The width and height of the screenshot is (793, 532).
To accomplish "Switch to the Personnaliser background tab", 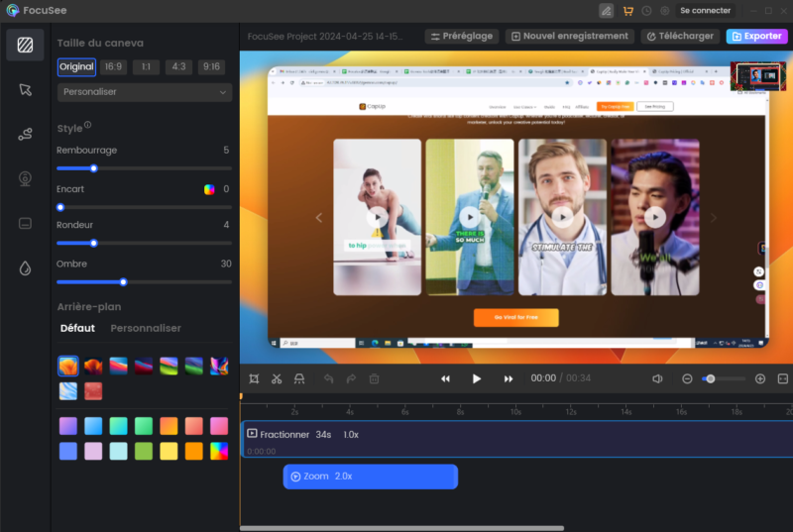I will point(146,328).
